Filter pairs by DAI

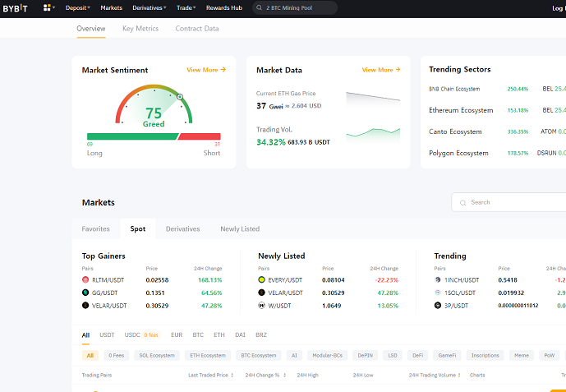click(x=240, y=335)
